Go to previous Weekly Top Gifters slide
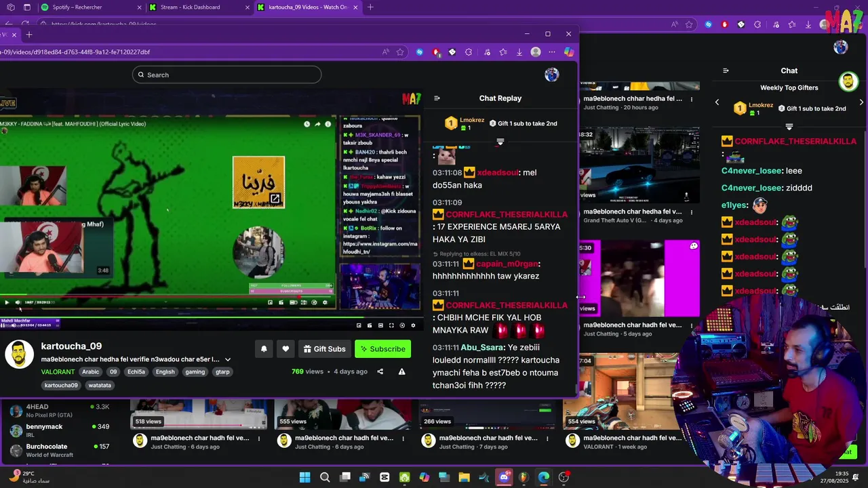This screenshot has width=868, height=488. coord(717,102)
